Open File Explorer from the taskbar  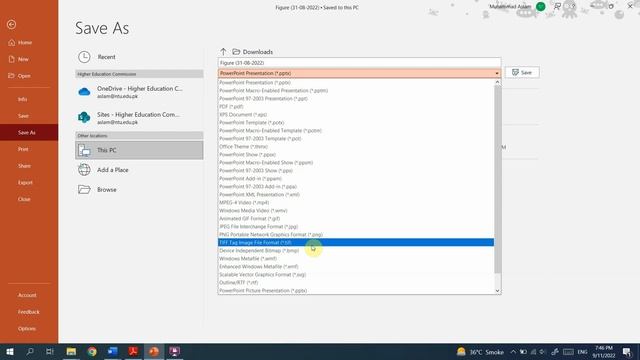click(x=71, y=351)
